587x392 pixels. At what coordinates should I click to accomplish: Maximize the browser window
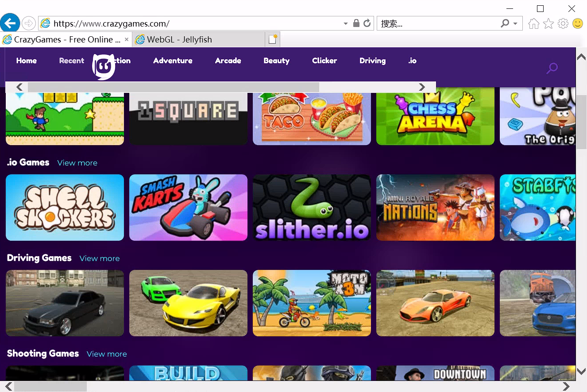coord(540,8)
